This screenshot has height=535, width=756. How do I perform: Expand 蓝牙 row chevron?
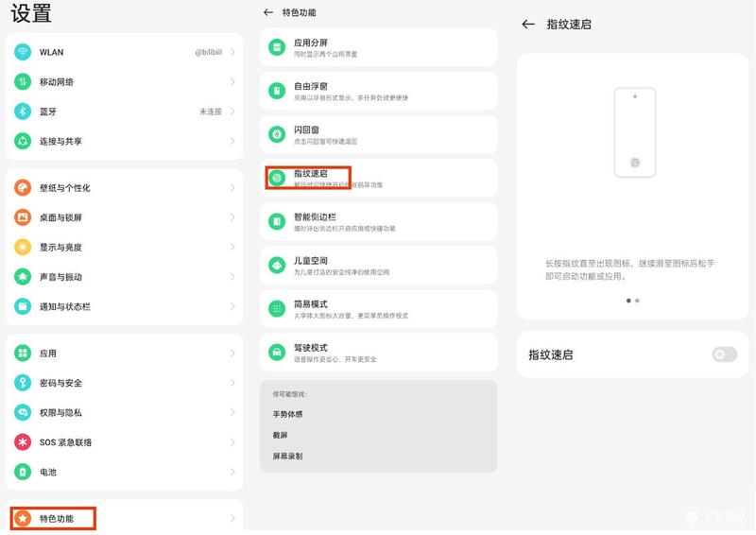(x=232, y=112)
